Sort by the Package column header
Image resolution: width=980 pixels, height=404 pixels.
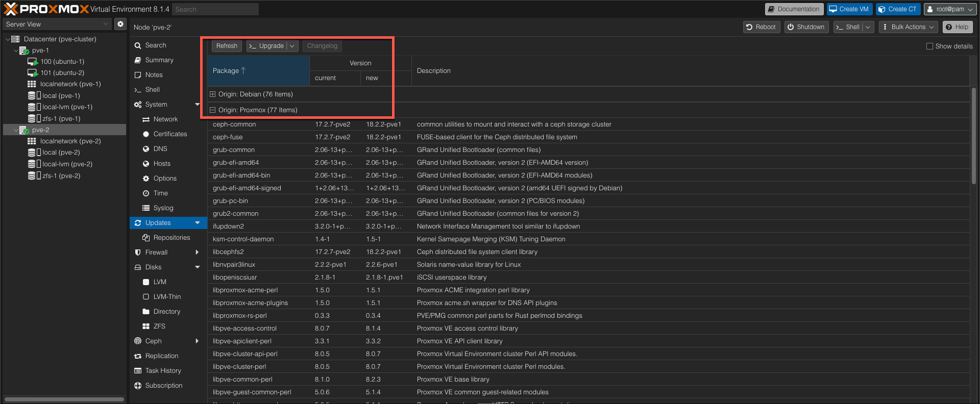[x=258, y=71]
